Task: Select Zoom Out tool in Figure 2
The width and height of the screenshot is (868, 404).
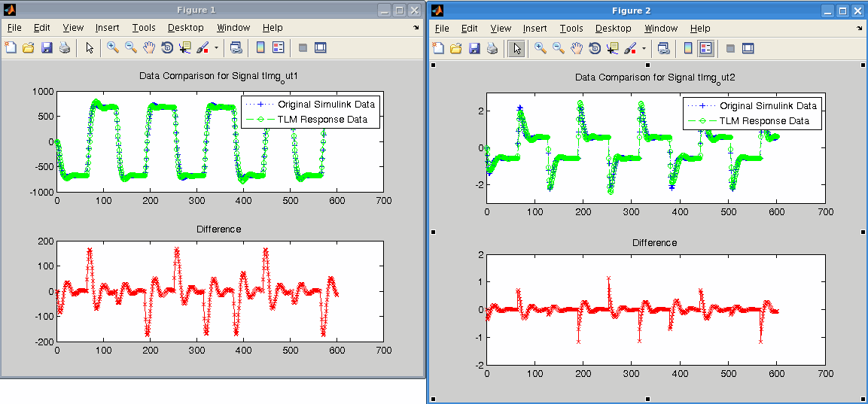Action: [559, 49]
